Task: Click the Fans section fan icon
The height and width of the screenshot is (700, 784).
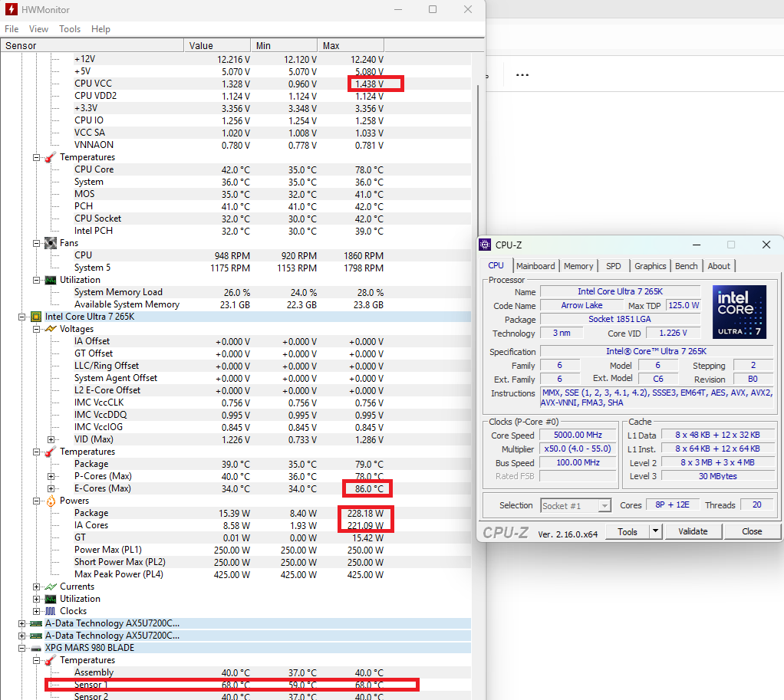Action: 51,243
